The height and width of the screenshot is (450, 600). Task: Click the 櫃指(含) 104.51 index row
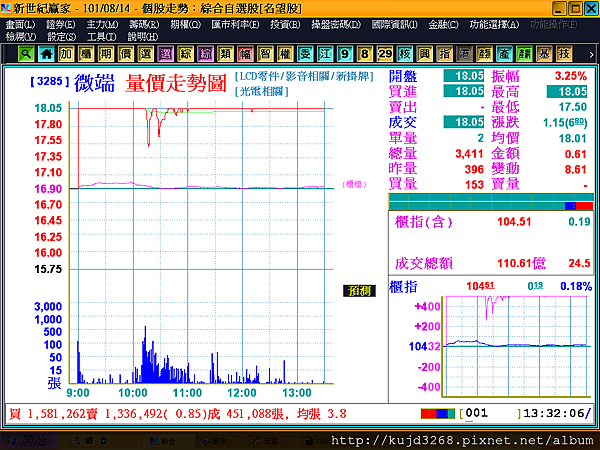(492, 222)
